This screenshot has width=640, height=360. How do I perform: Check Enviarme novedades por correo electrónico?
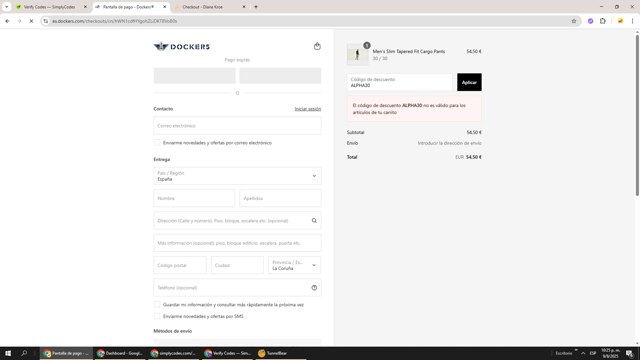(x=157, y=142)
